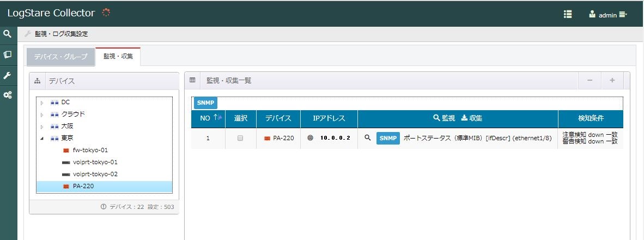
Task: Click the 警告検知 down 一致 condition
Action: [590, 141]
